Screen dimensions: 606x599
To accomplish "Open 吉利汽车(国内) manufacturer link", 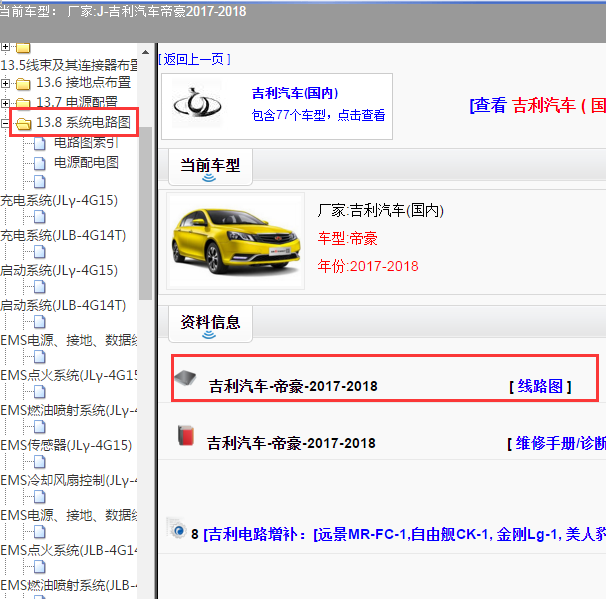I will 295,93.
